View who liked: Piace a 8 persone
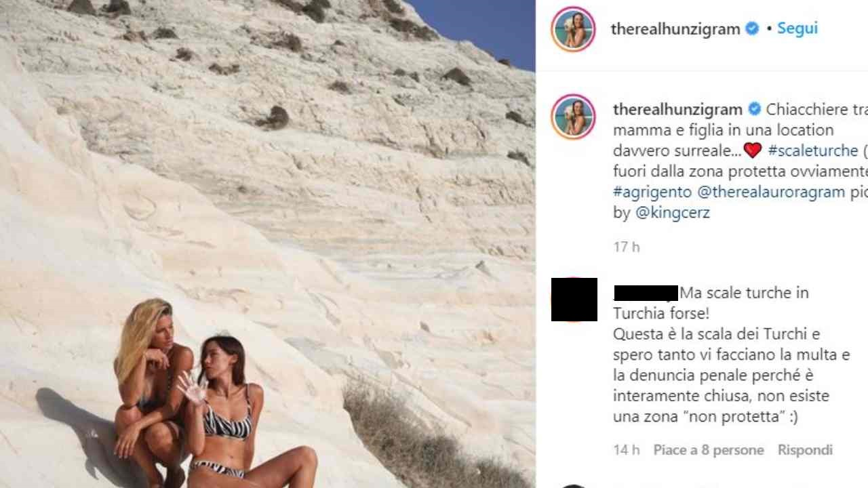 (x=709, y=450)
